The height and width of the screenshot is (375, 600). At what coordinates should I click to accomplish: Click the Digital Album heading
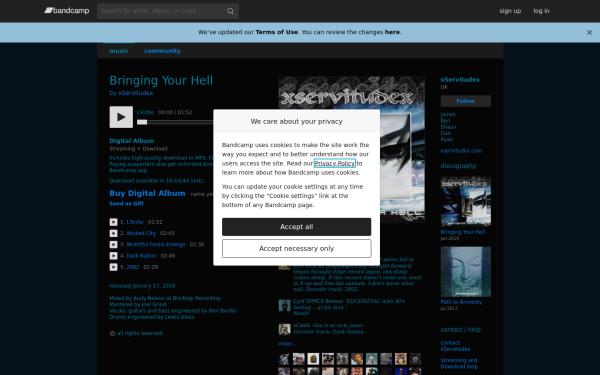pyautogui.click(x=132, y=141)
